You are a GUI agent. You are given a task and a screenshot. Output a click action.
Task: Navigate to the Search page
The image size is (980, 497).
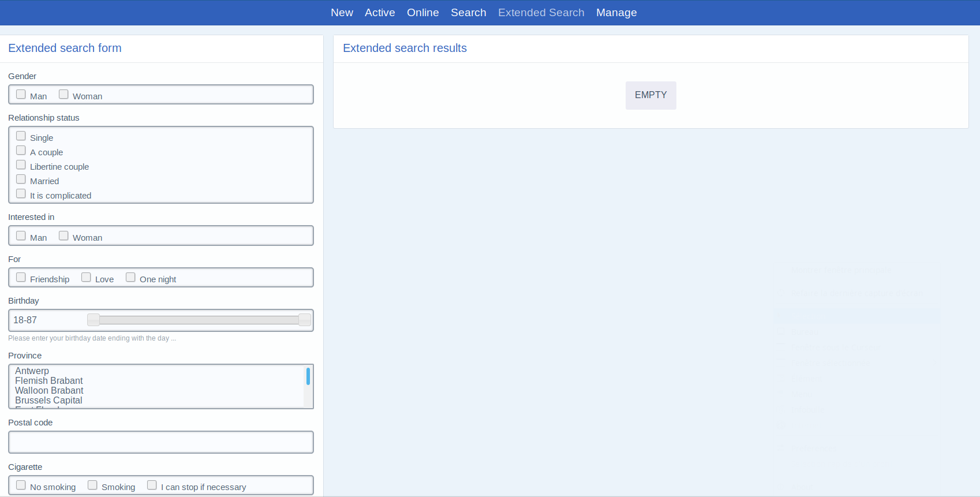[468, 13]
